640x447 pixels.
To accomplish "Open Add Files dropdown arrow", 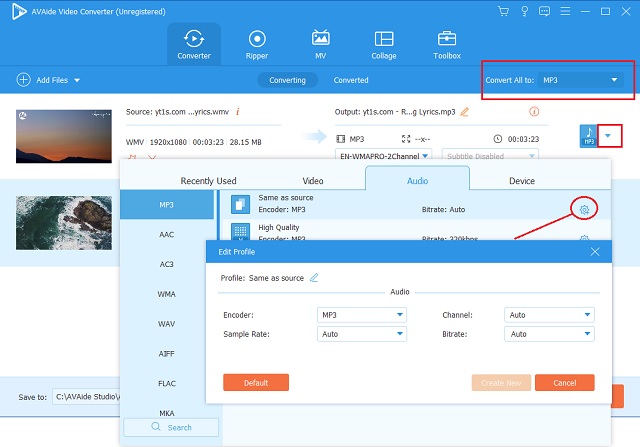I will pos(77,80).
